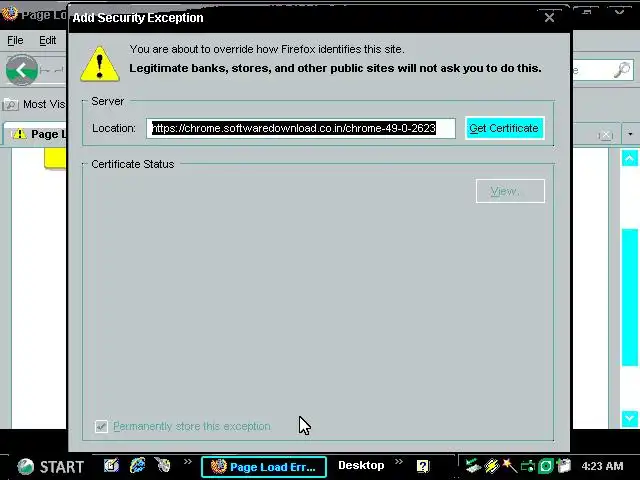640x480 pixels.
Task: Click the Firefox logo in the title bar
Action: tap(10, 14)
